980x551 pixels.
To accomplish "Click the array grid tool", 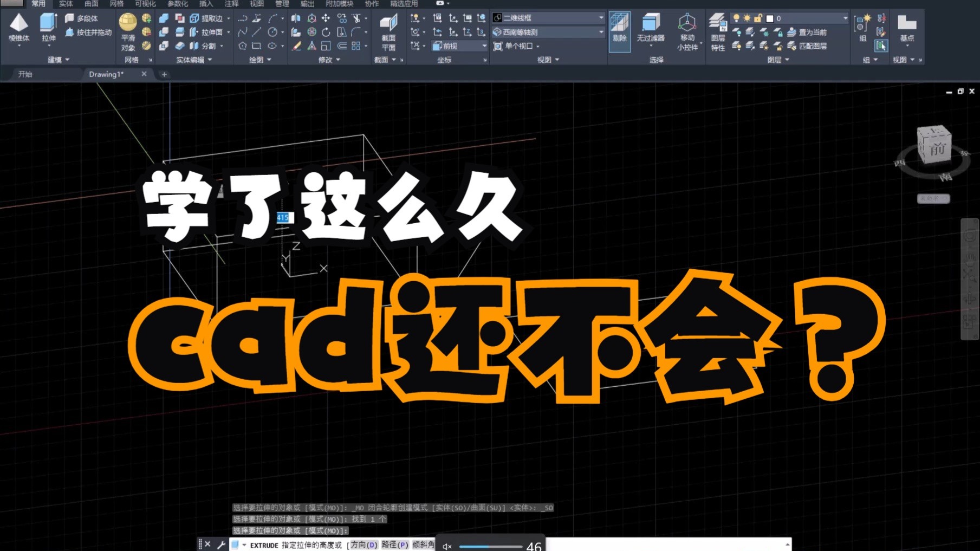I will 356,46.
